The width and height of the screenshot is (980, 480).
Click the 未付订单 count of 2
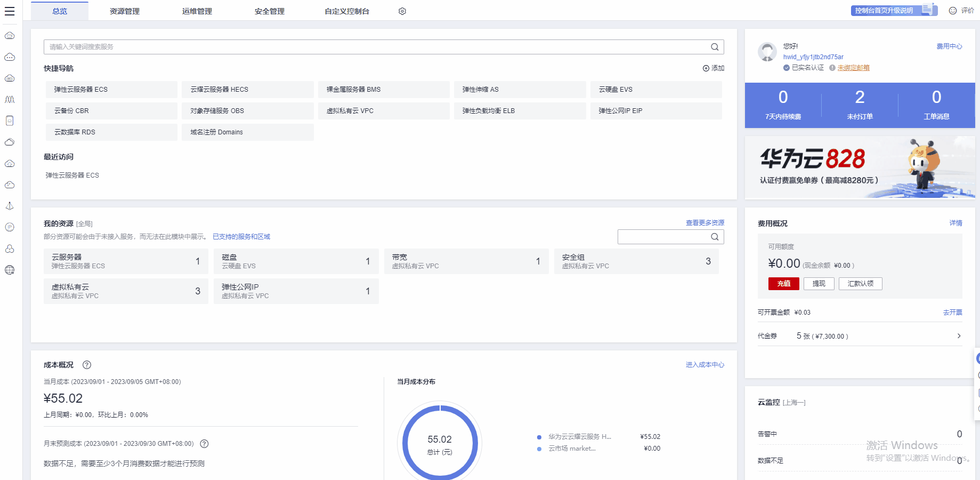coord(860,97)
